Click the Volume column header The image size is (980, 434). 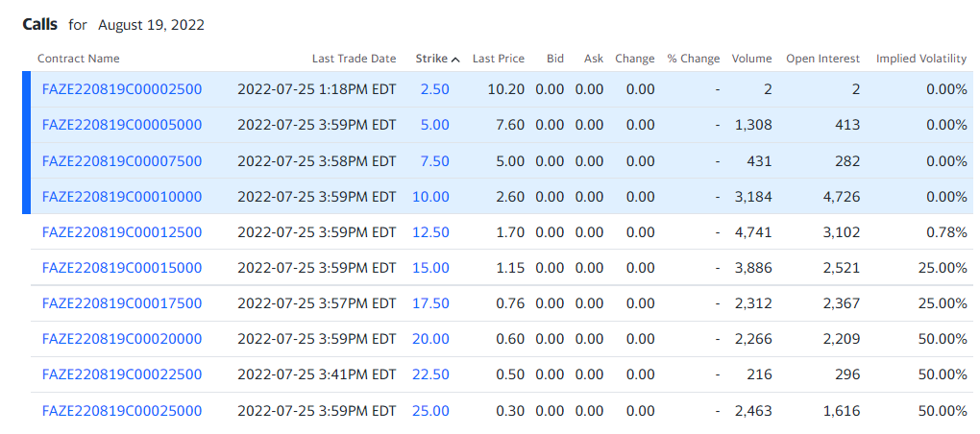[x=752, y=59]
